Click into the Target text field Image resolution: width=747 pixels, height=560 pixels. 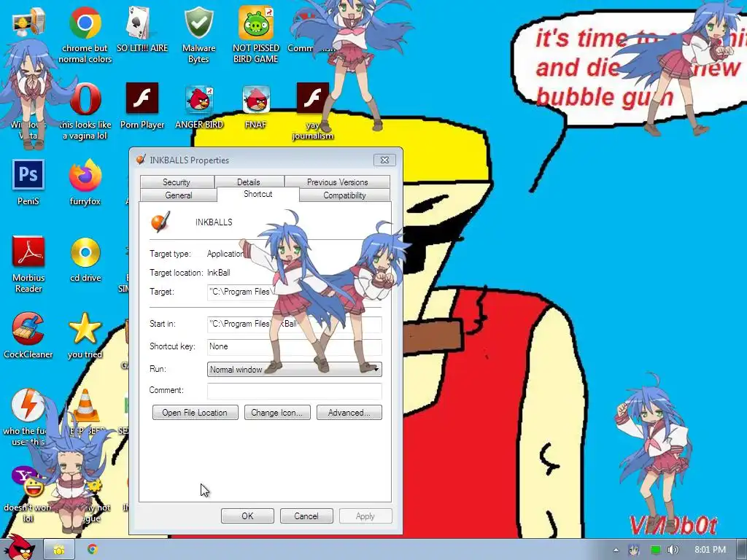[x=295, y=292]
